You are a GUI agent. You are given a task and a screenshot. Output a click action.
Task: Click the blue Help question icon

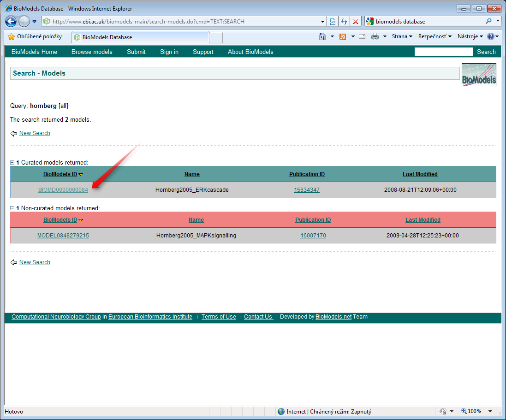coord(490,36)
